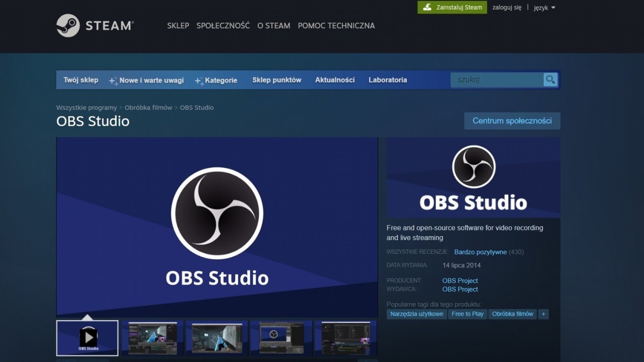
Task: Play the OBS Studio trailer thumbnail
Action: [88, 338]
